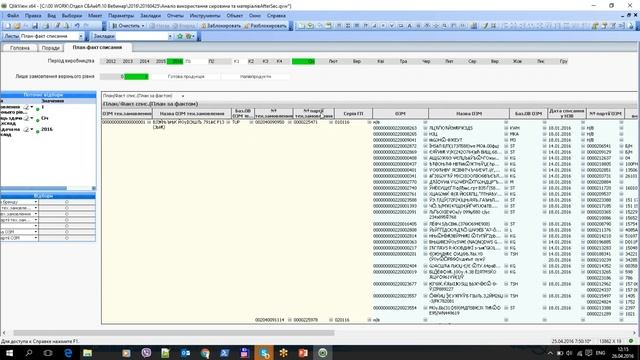Clear the 2016 selection with its eraser icon
The image size is (640, 360).
[x=26, y=129]
